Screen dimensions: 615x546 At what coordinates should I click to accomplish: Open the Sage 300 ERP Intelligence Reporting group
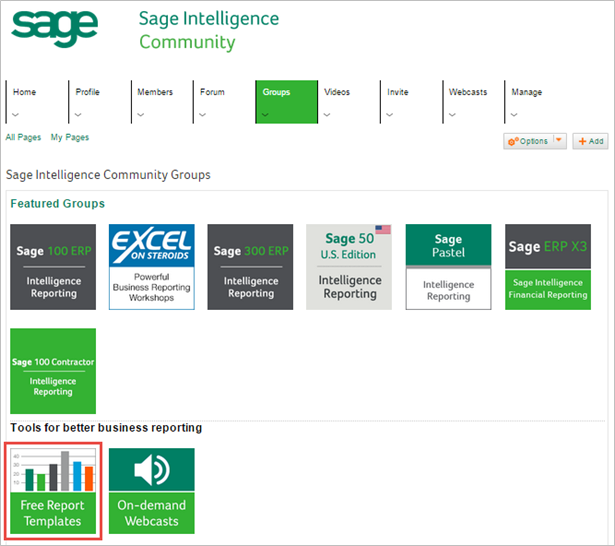[250, 267]
